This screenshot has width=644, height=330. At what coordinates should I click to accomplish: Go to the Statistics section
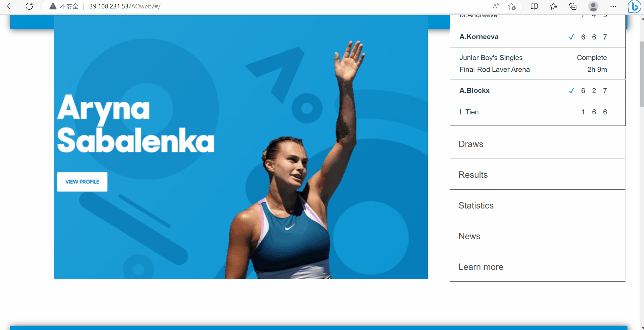[538, 205]
